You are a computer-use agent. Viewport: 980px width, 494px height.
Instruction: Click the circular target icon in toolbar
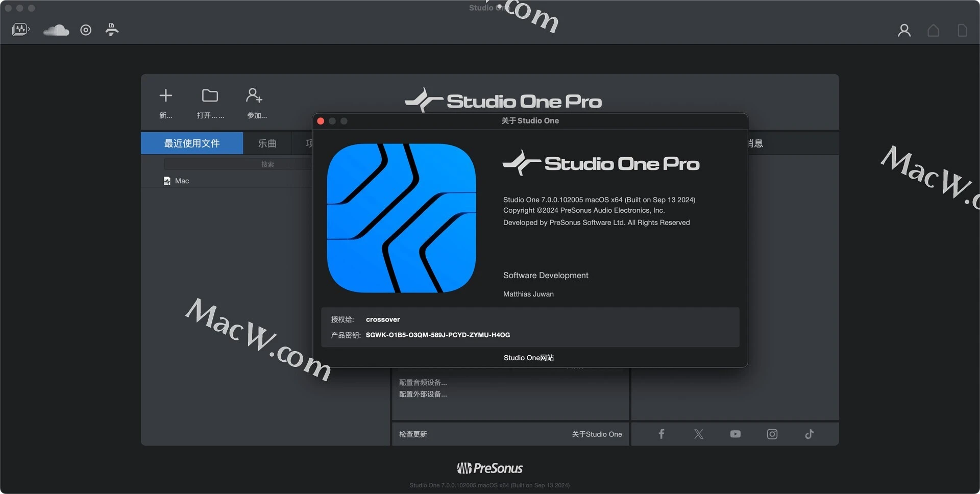click(86, 30)
